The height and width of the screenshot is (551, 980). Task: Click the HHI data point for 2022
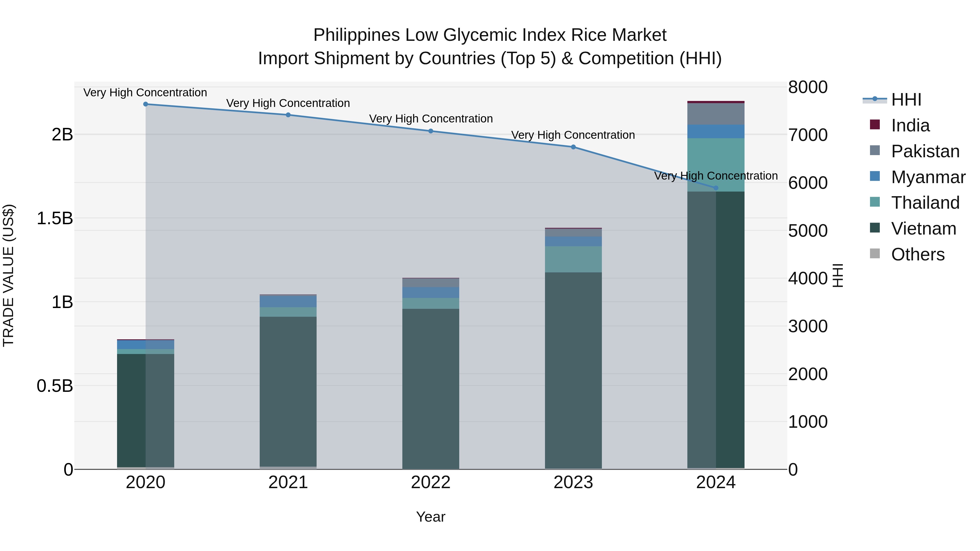coord(431,131)
